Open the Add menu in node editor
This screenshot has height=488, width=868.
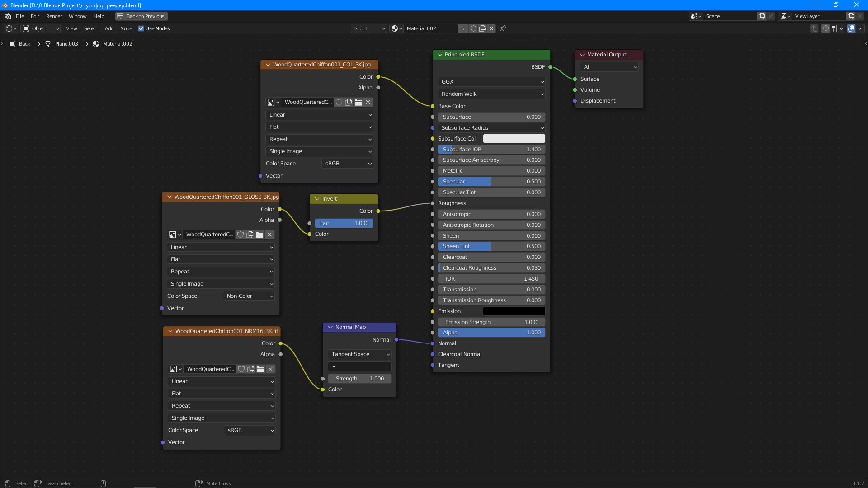coord(109,28)
